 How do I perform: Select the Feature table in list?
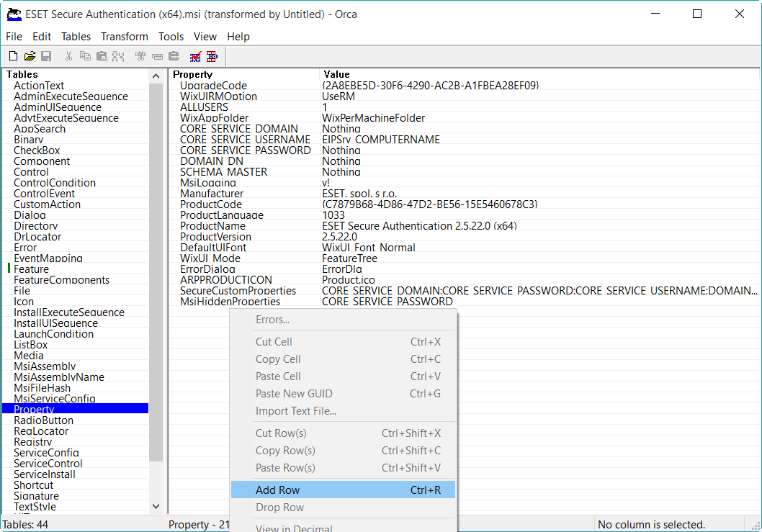click(x=32, y=269)
